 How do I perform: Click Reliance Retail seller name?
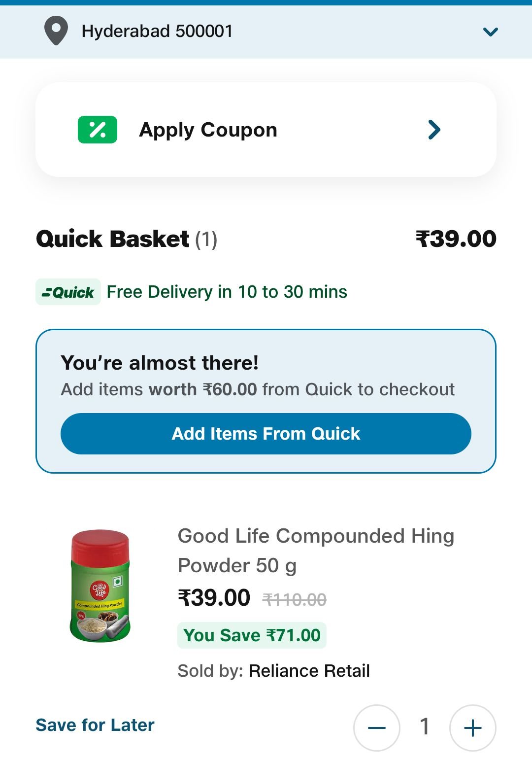[309, 671]
